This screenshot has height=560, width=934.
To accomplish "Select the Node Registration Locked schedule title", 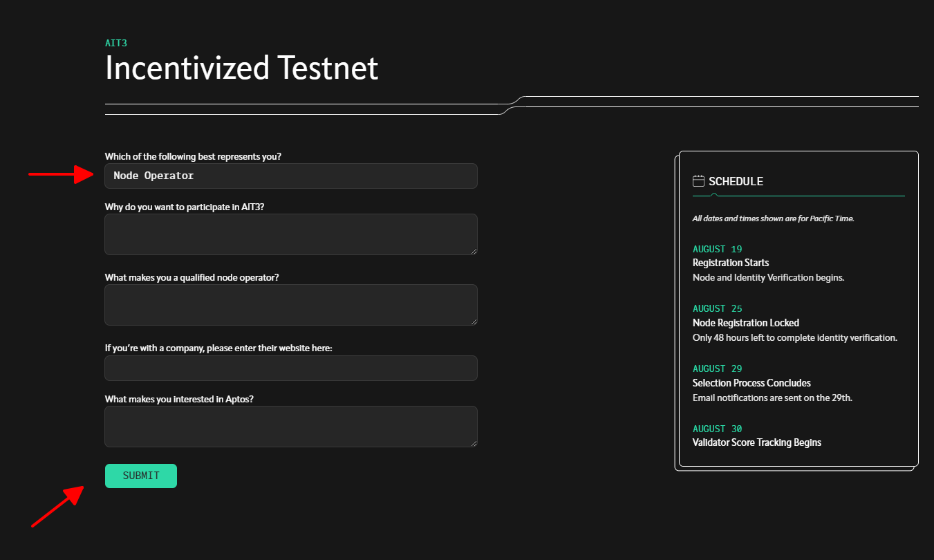I will click(x=745, y=323).
